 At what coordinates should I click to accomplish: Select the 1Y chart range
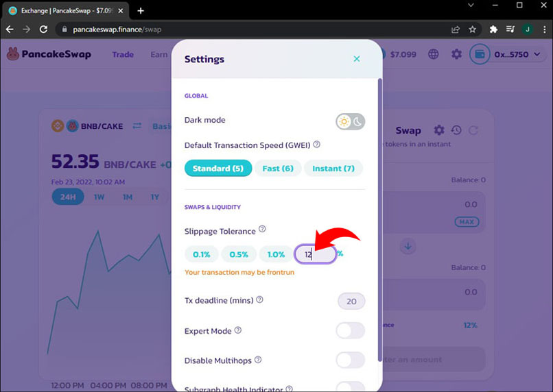[x=155, y=197]
